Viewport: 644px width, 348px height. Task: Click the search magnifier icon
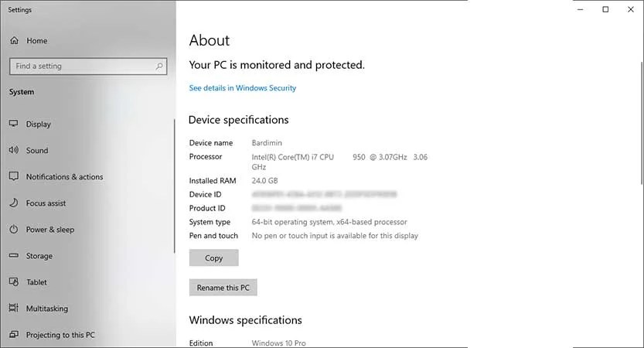coord(159,66)
